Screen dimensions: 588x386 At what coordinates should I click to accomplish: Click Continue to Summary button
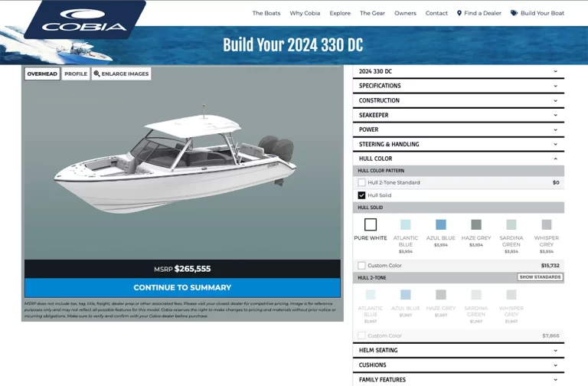[x=182, y=287]
